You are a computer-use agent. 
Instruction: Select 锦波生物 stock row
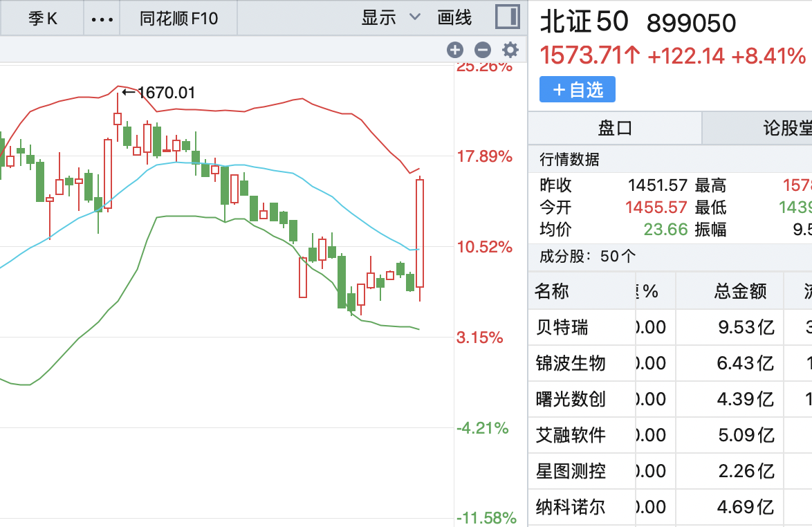pos(571,363)
